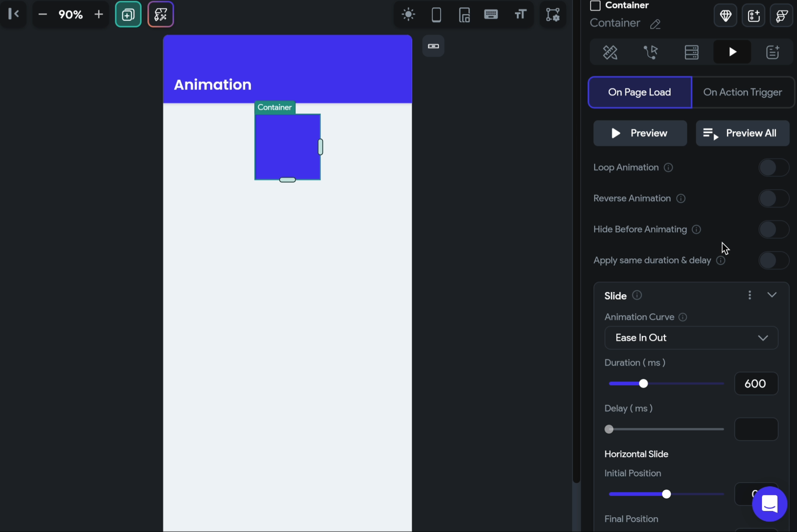
Task: Open the actions flow tab
Action: [651, 52]
